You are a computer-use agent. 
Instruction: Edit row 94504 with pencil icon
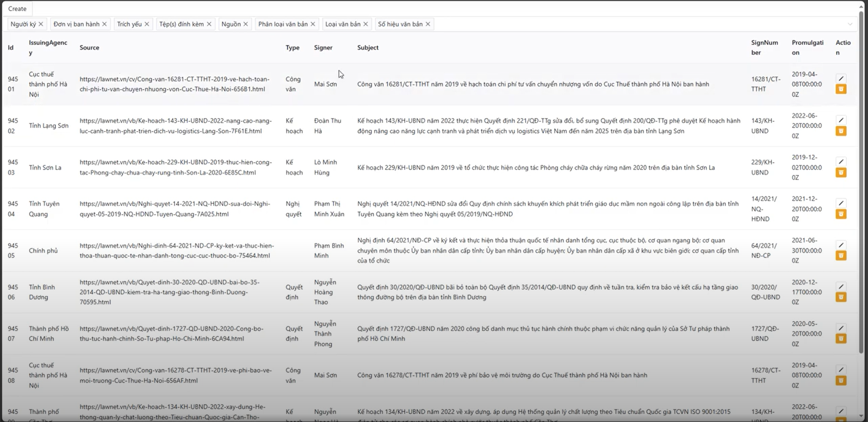point(841,203)
